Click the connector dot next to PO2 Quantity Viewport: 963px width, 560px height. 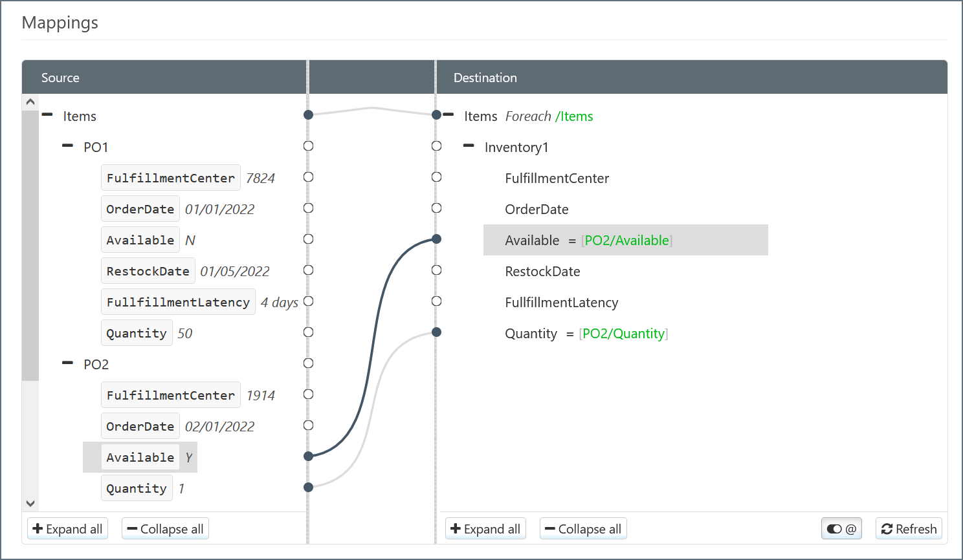click(x=309, y=488)
